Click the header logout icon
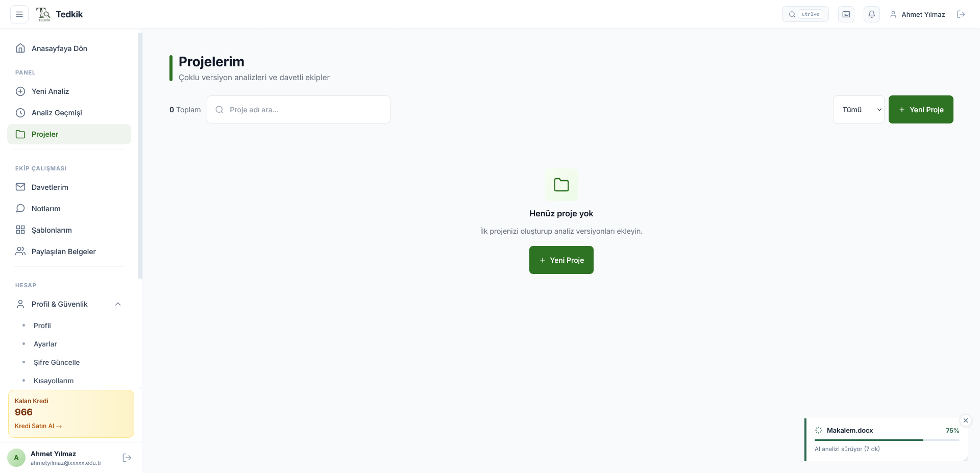 [961, 14]
